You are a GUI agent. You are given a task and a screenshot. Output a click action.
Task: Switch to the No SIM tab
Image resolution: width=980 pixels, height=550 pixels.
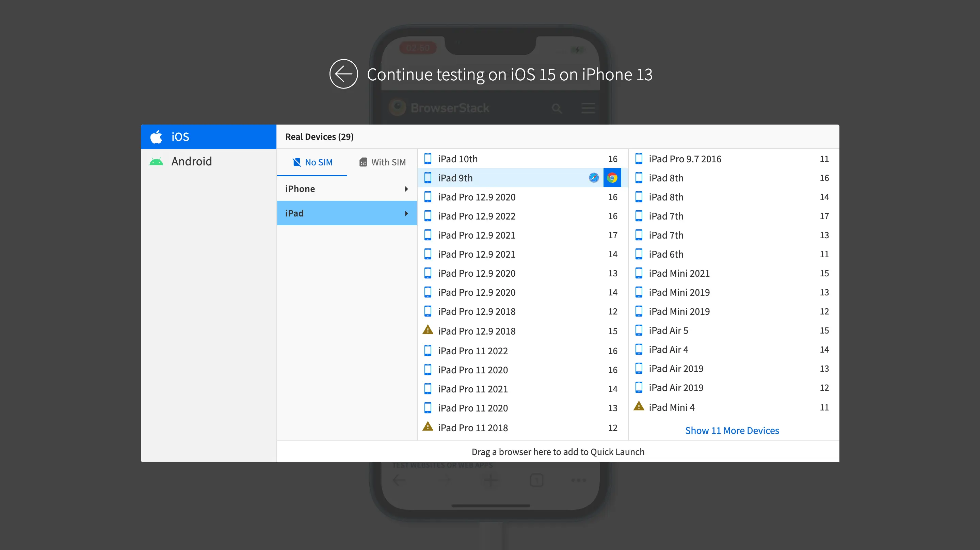(x=312, y=162)
